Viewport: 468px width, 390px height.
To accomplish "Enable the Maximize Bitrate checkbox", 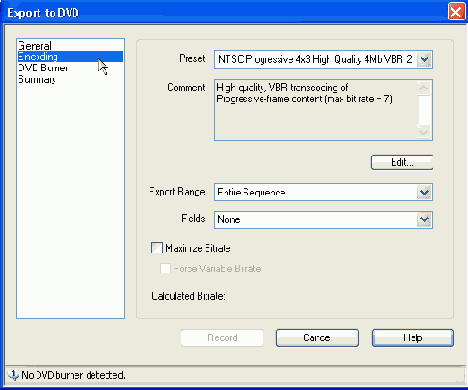I will pos(157,248).
